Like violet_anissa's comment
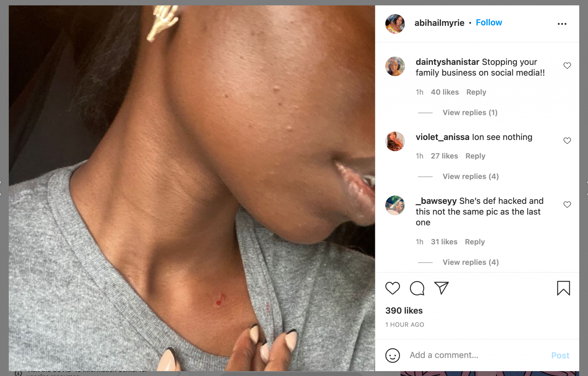 coord(567,141)
